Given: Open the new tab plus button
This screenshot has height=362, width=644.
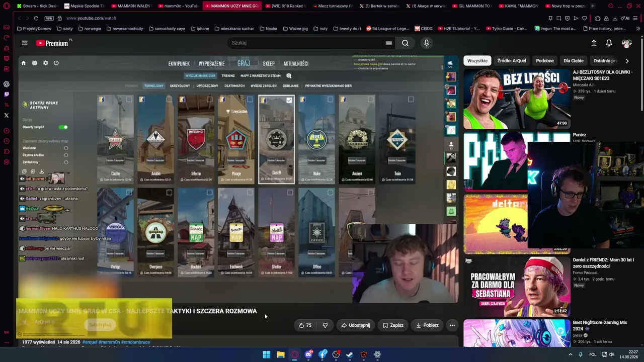Looking at the screenshot, I should 592,6.
